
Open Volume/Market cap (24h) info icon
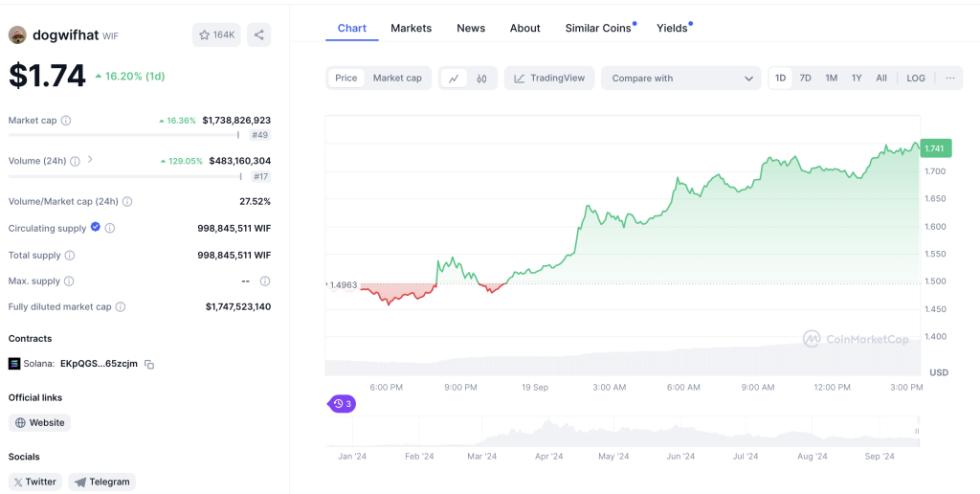[127, 201]
